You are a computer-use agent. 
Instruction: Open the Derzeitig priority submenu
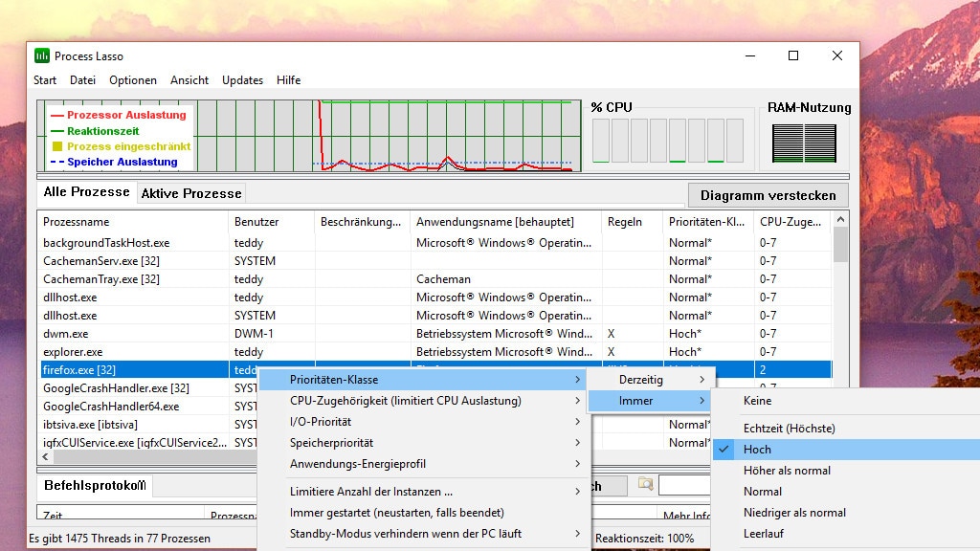(x=650, y=379)
